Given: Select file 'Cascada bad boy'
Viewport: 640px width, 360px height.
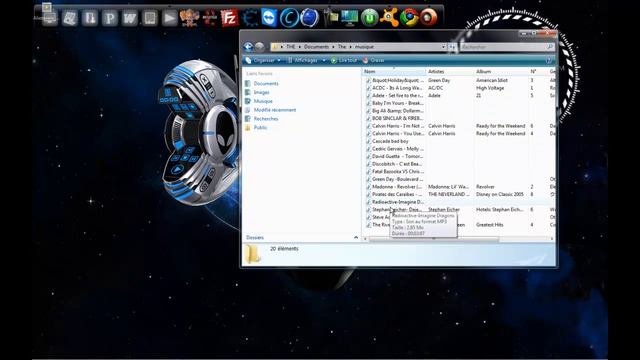Looking at the screenshot, I should click(x=390, y=141).
